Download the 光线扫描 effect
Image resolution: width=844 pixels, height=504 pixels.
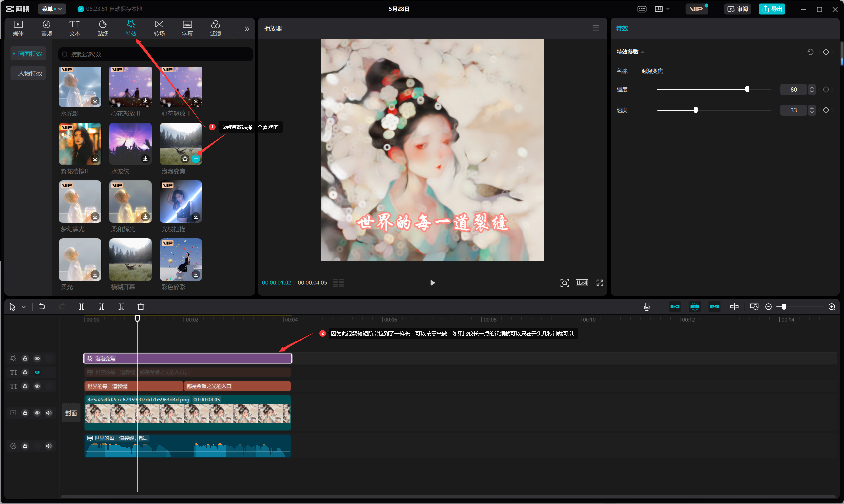196,216
